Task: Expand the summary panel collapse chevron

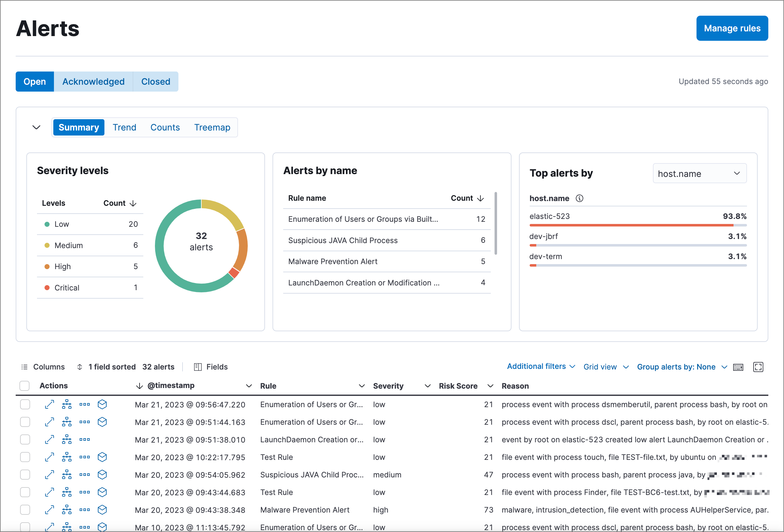Action: click(x=35, y=127)
